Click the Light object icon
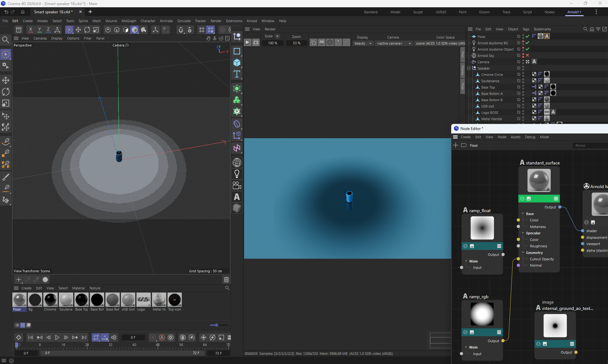Screen dimensions: 608x364 pos(237,174)
